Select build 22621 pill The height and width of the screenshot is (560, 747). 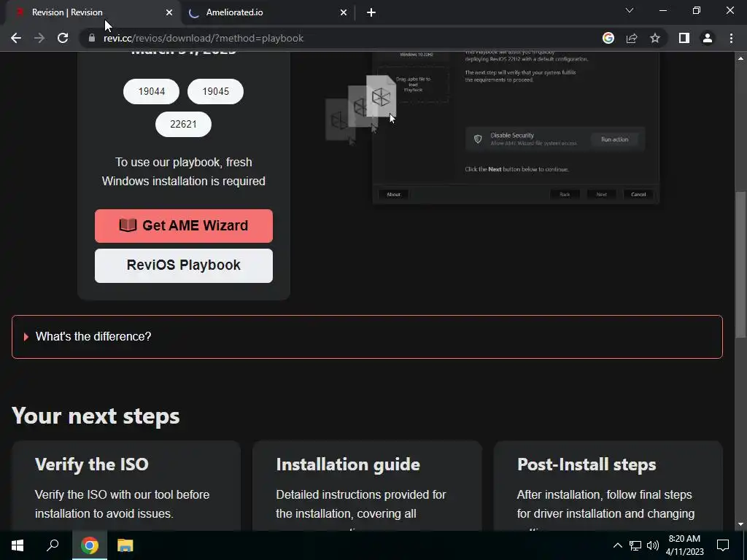coord(183,124)
